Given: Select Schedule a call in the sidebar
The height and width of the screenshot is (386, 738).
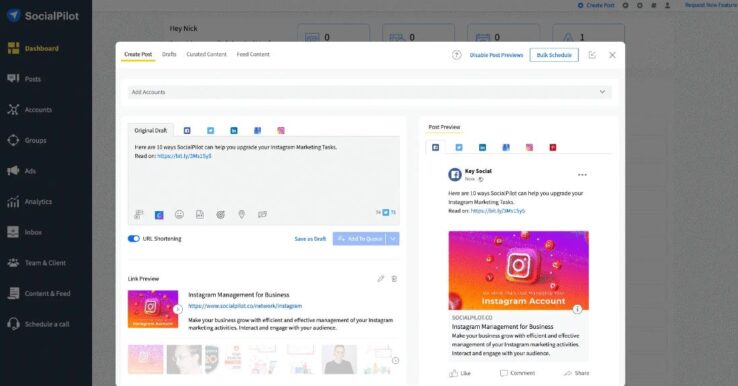Looking at the screenshot, I should [x=38, y=323].
